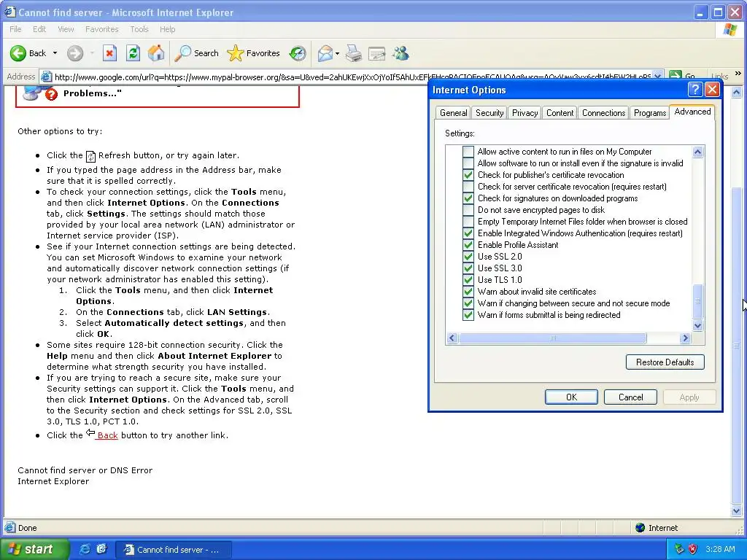Screen dimensions: 747x560
Task: Toggle Use TLS 1.0 checkbox
Action: pyautogui.click(x=468, y=280)
